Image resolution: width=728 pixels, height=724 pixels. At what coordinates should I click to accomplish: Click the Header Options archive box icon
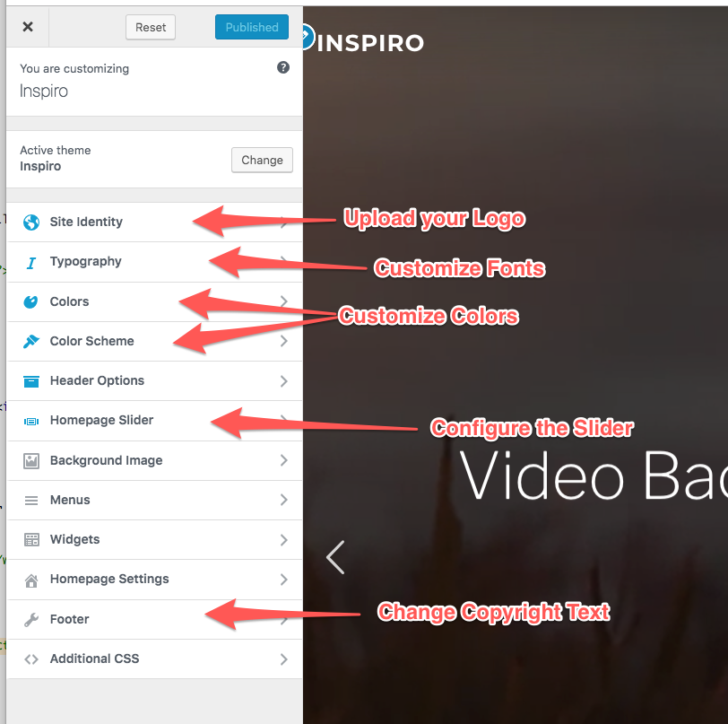pos(31,381)
